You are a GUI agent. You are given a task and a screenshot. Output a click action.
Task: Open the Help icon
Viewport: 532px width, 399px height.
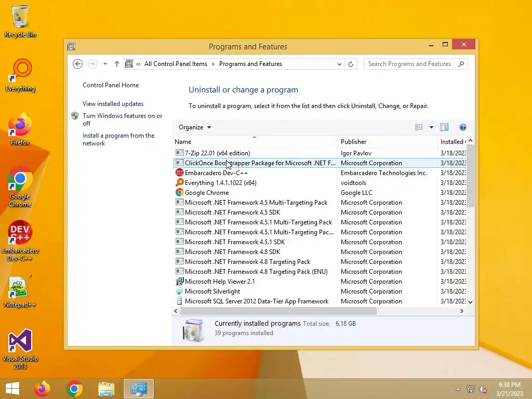pyautogui.click(x=463, y=127)
